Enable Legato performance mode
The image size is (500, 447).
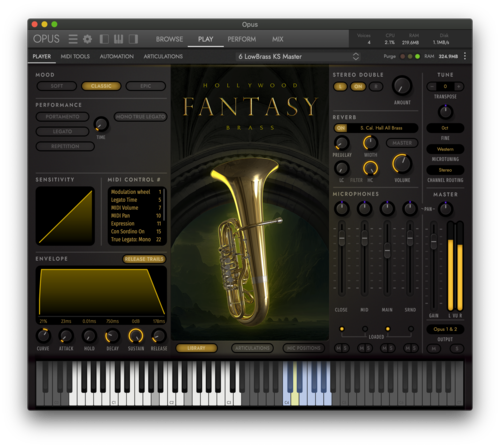(62, 131)
